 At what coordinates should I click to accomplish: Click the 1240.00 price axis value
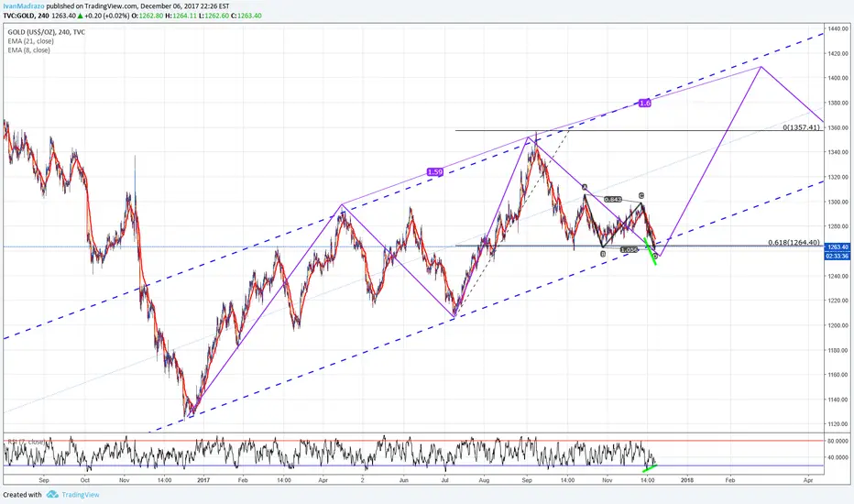pyautogui.click(x=838, y=276)
